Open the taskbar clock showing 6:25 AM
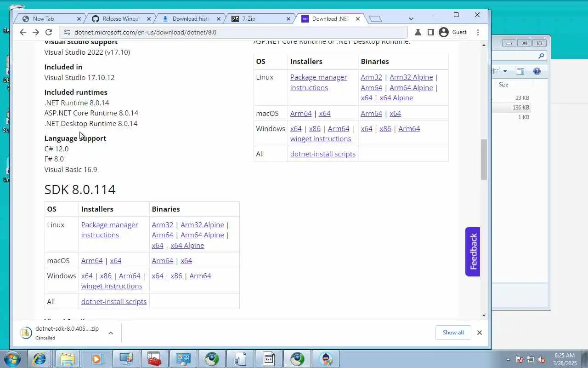588x368 pixels. (565, 359)
